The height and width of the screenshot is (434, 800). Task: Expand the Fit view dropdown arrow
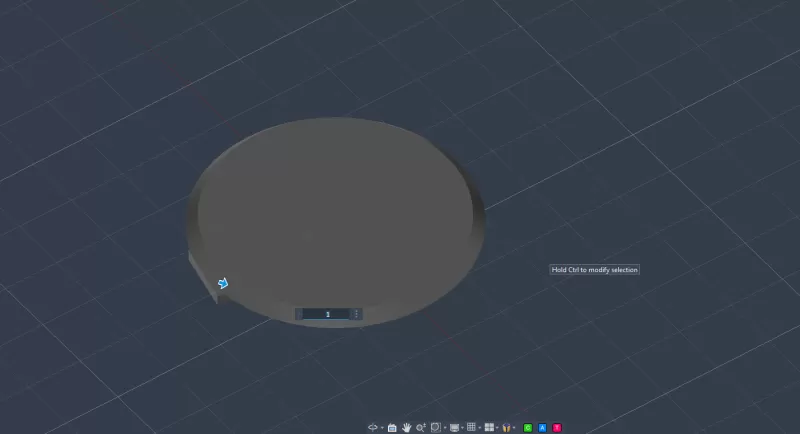445,427
